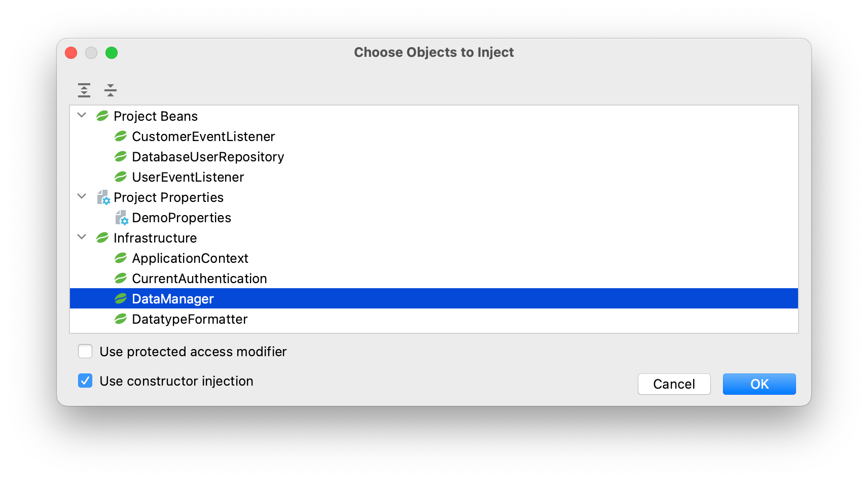Screen dimensions: 868x481
Task: Click the DemoProperties file icon
Action: [122, 218]
